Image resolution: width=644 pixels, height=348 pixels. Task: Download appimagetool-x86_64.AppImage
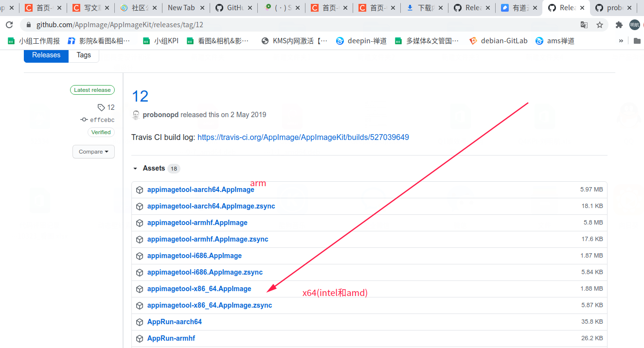pyautogui.click(x=199, y=289)
